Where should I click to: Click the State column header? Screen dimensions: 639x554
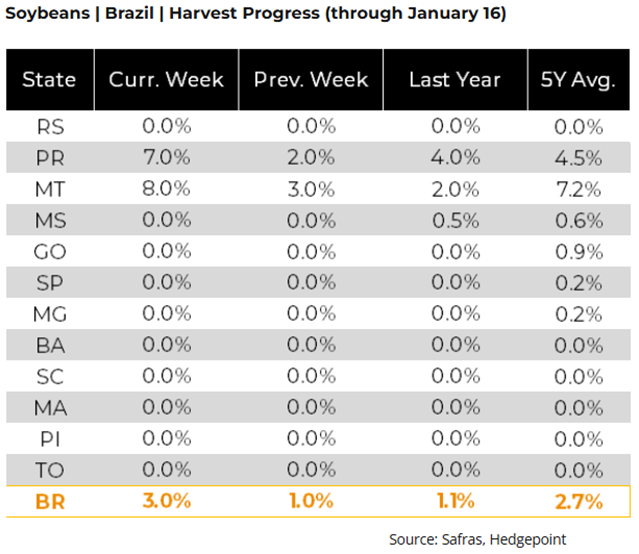click(x=49, y=80)
